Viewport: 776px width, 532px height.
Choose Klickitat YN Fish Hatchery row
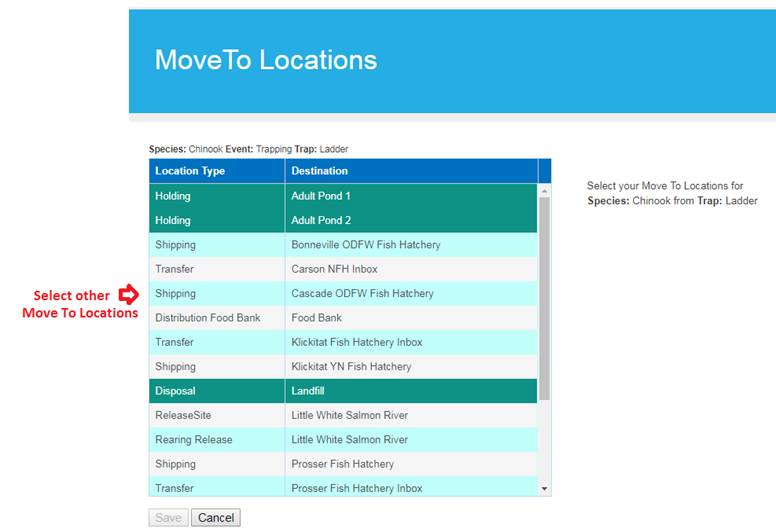click(351, 367)
